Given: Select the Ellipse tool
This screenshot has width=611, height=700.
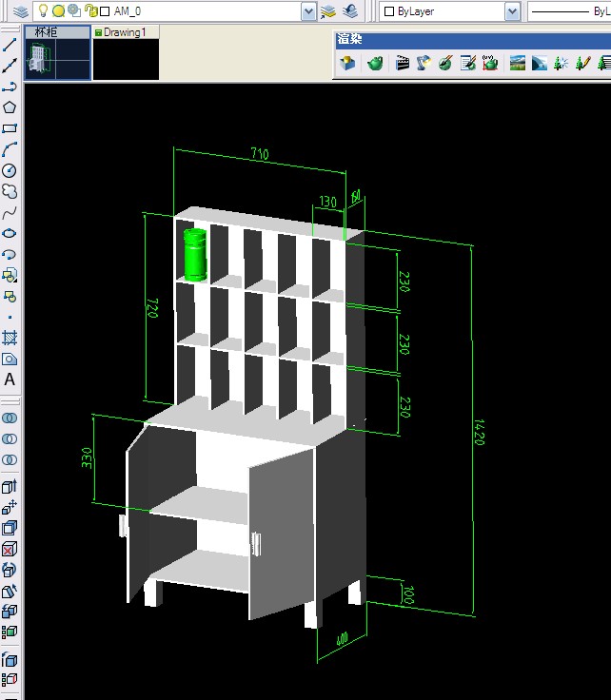Looking at the screenshot, I should (x=10, y=233).
